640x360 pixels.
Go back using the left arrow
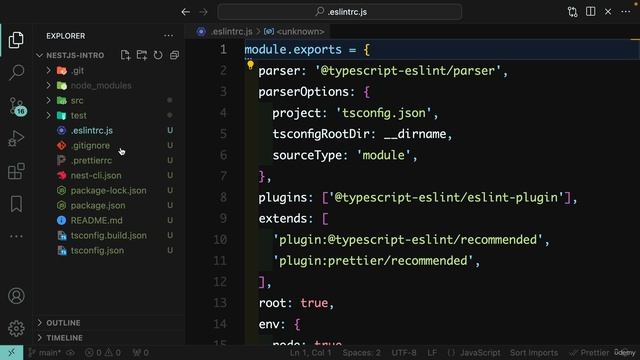[186, 12]
